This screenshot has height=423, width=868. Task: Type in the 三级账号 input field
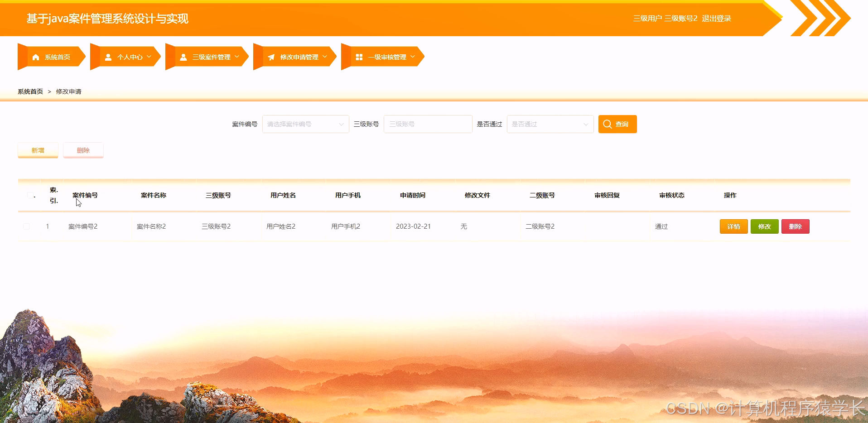[428, 124]
